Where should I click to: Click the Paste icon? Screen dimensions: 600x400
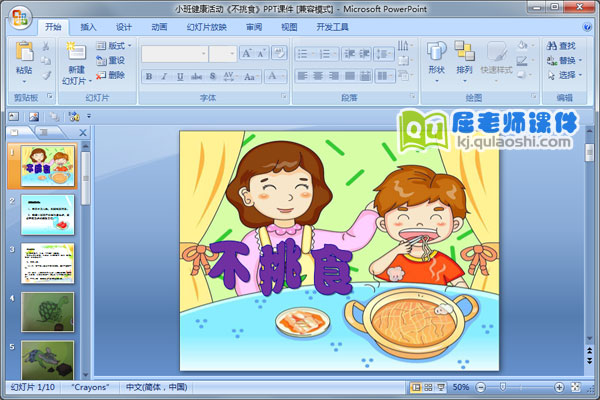point(24,52)
